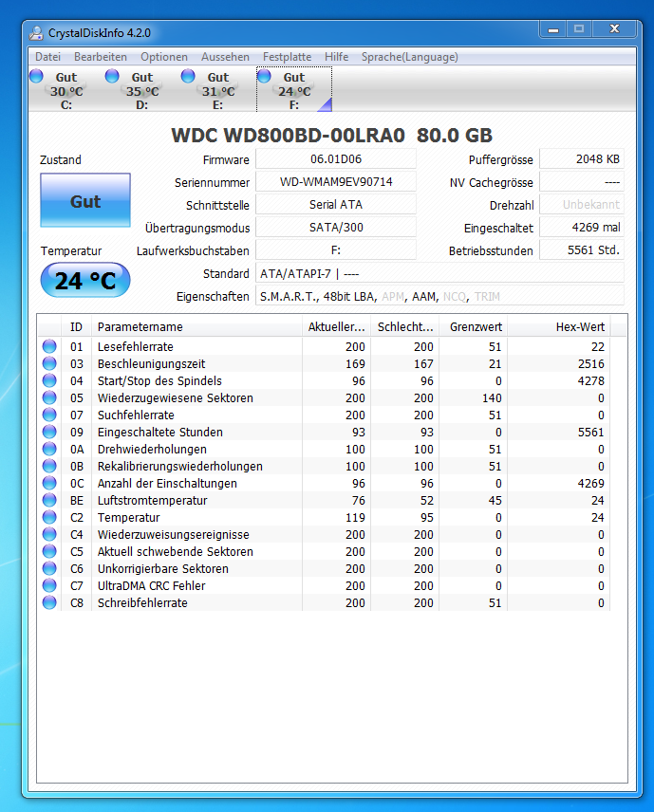
Task: Click the blue status orb for drive C:
Action: (x=36, y=76)
